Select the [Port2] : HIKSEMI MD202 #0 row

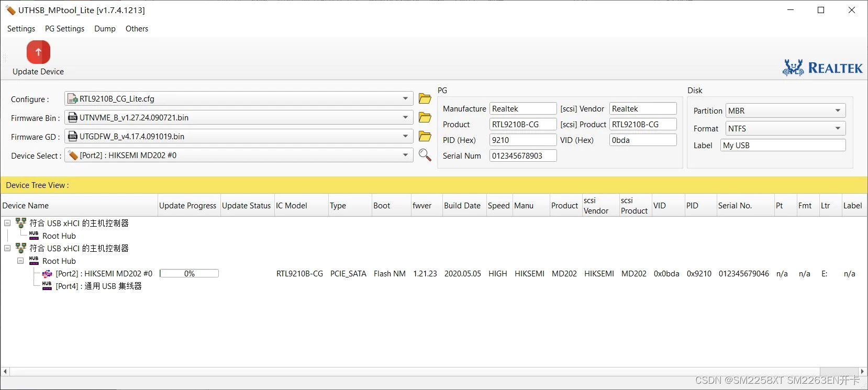click(104, 273)
